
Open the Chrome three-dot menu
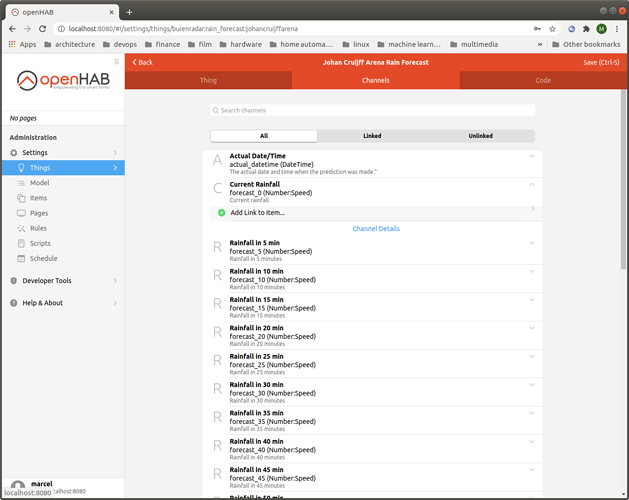617,29
